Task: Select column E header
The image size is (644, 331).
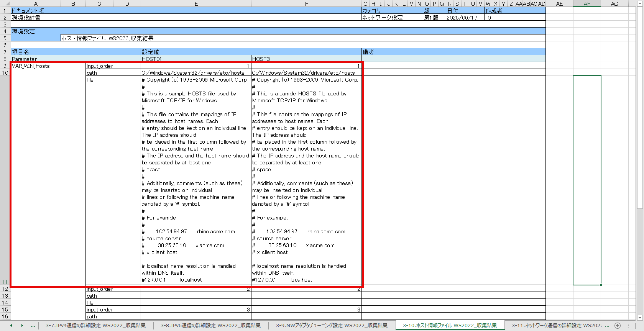Action: pos(196,4)
